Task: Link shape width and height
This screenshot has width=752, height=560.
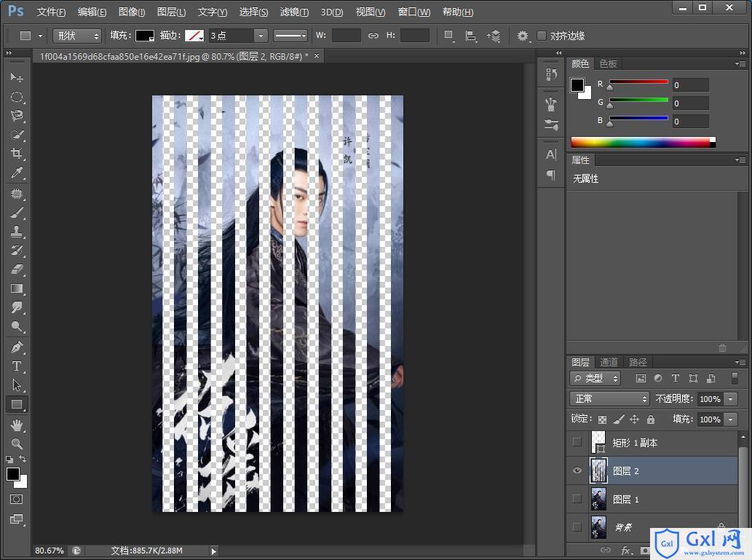Action: point(373,36)
